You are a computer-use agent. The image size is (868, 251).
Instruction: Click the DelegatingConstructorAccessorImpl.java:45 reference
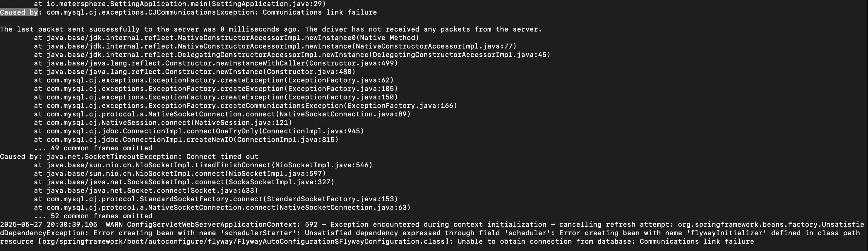459,55
